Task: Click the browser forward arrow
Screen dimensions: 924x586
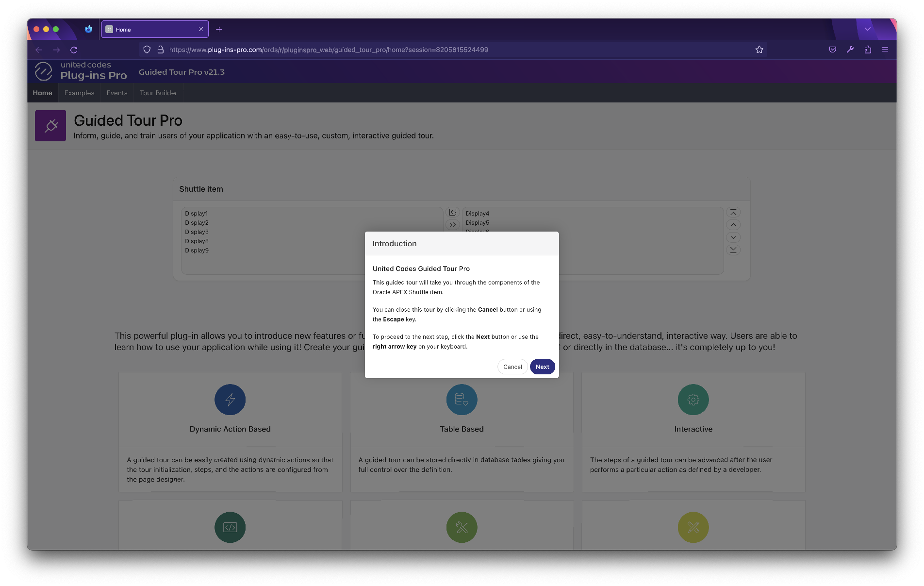Action: click(x=56, y=50)
